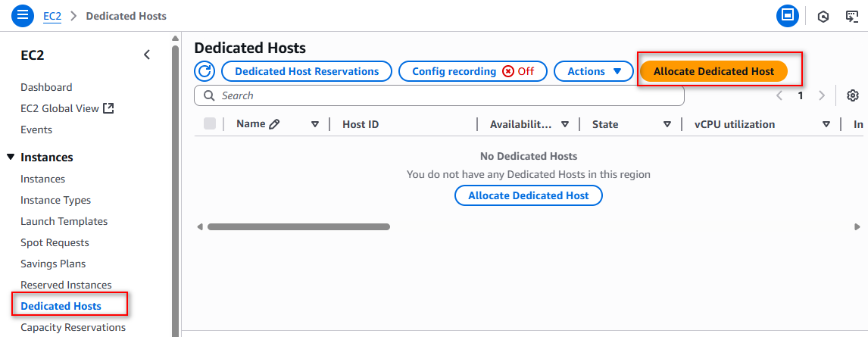The height and width of the screenshot is (337, 868).
Task: Click the Dedicated Hosts page heading
Action: [250, 48]
